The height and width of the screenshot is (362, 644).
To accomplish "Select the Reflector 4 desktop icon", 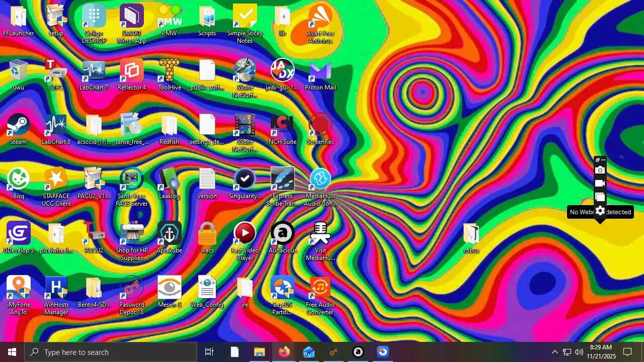I will [132, 75].
